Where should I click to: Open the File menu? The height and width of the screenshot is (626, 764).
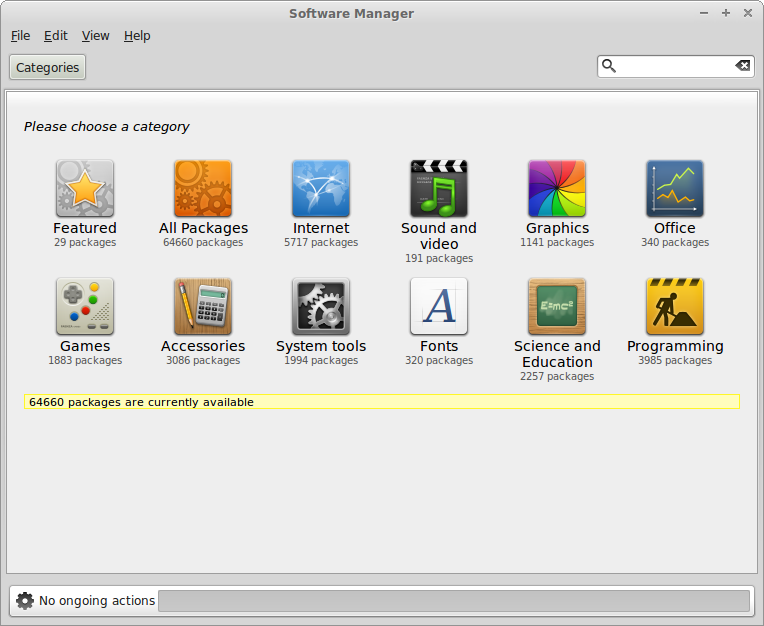click(x=20, y=36)
